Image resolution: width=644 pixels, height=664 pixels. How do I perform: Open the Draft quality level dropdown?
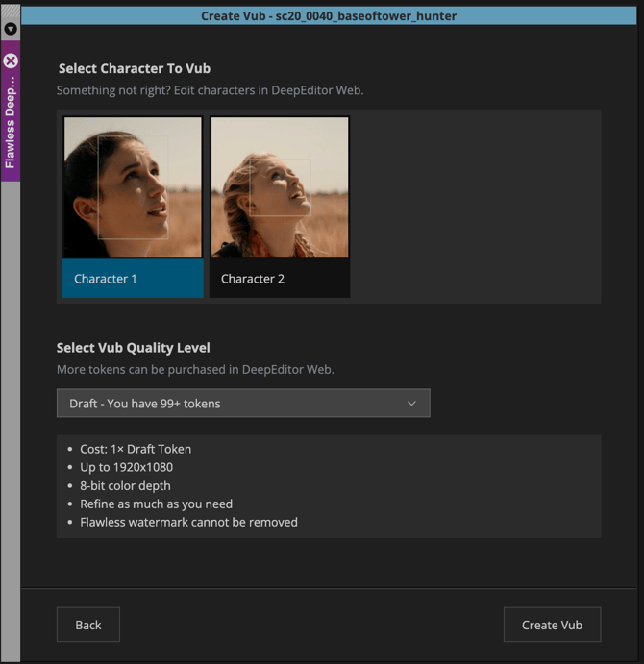(242, 404)
